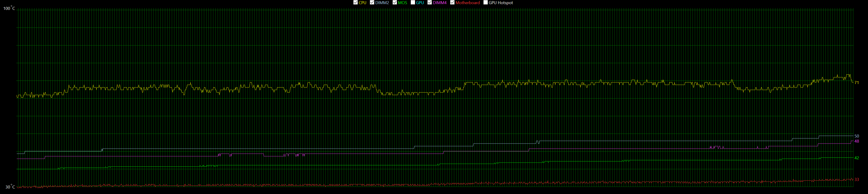Hide the MOS temperature line

(x=395, y=3)
